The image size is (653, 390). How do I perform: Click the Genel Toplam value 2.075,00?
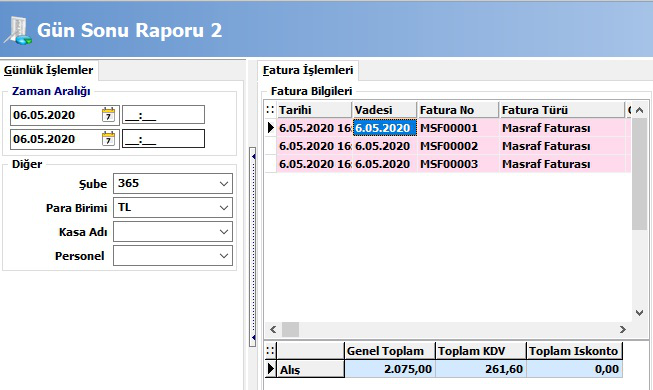pyautogui.click(x=390, y=369)
